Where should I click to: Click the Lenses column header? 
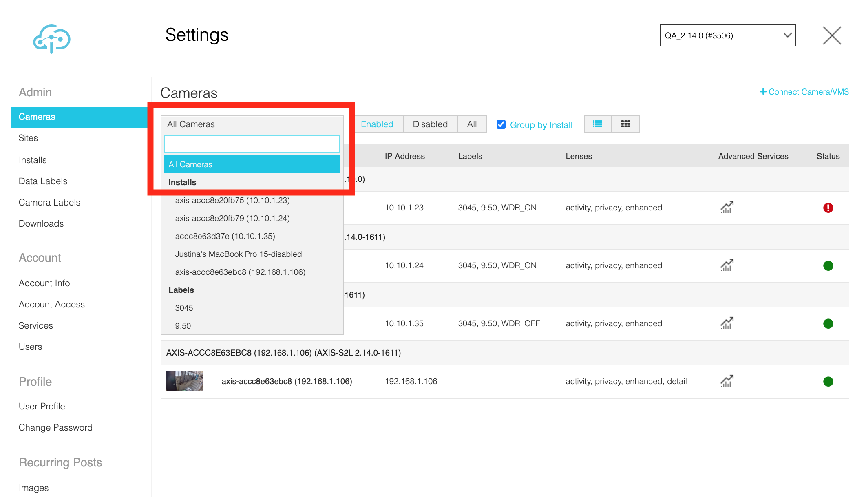point(579,156)
